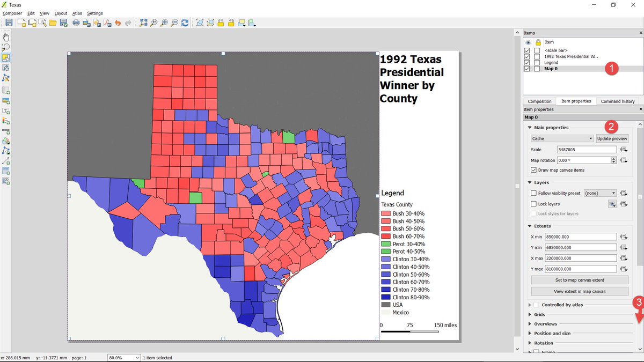
Task: Select the Add new label tool
Action: 6,111
